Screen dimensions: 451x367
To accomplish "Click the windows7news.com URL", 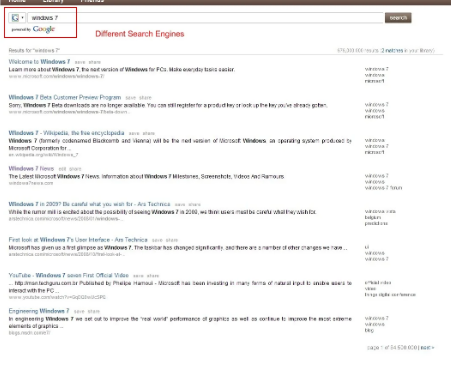I will (x=31, y=183).
